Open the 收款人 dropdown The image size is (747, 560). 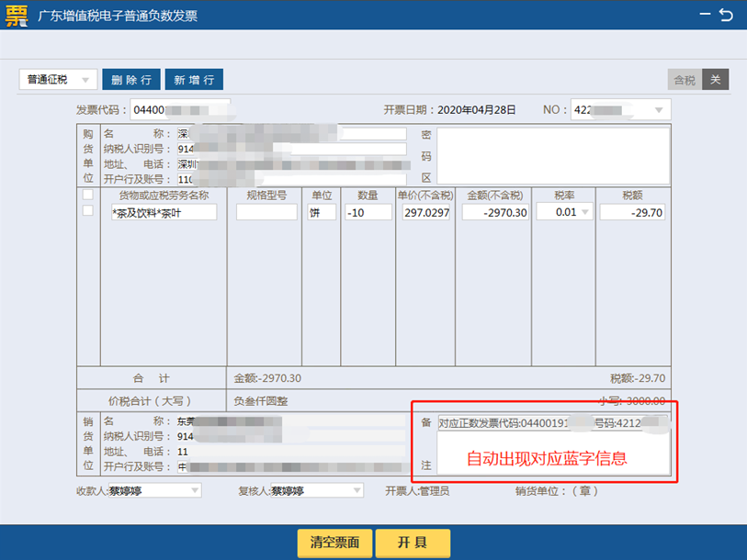[x=155, y=490]
